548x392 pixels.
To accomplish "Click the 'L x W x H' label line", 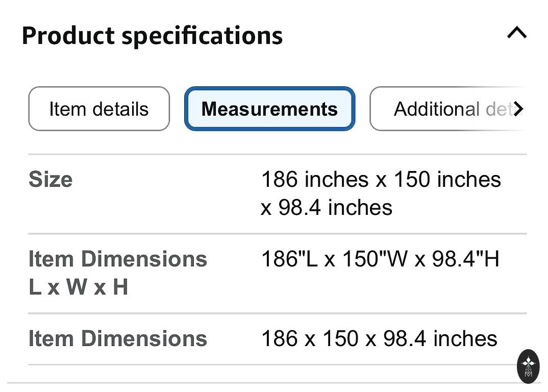I will [78, 287].
